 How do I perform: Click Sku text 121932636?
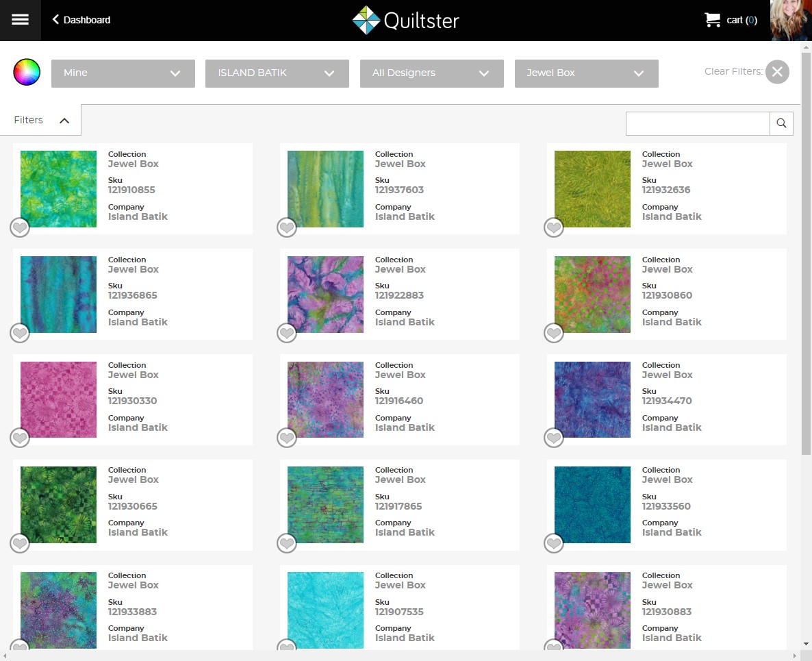[x=666, y=190]
